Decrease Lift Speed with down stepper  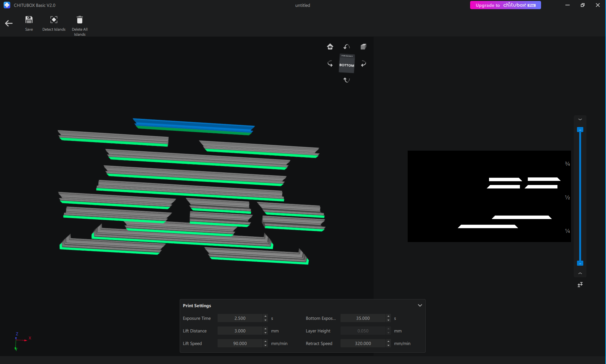pos(265,345)
